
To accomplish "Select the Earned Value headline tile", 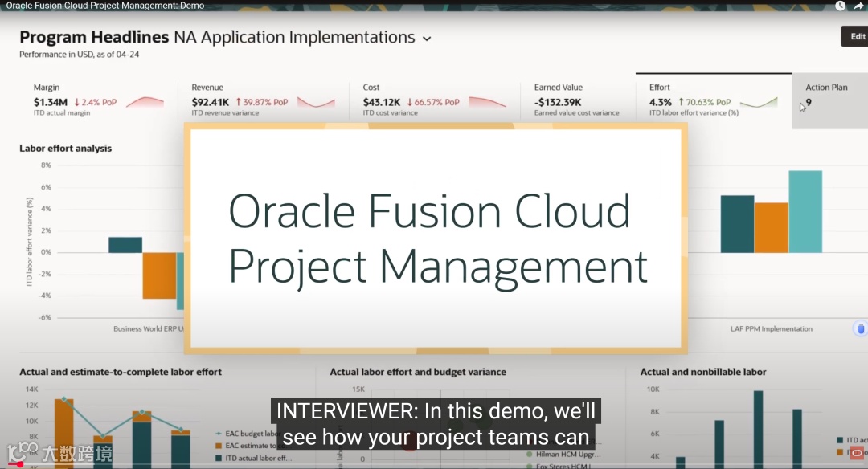I will 577,100.
